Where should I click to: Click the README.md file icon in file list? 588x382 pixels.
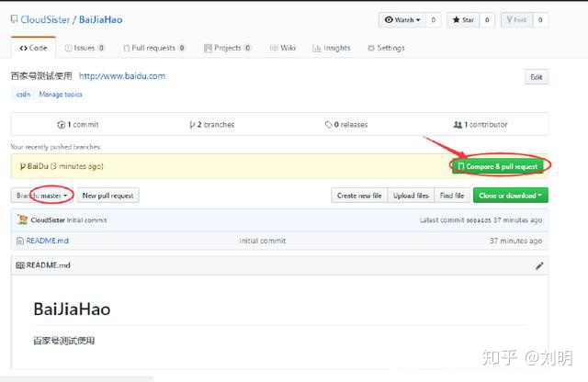click(x=20, y=242)
